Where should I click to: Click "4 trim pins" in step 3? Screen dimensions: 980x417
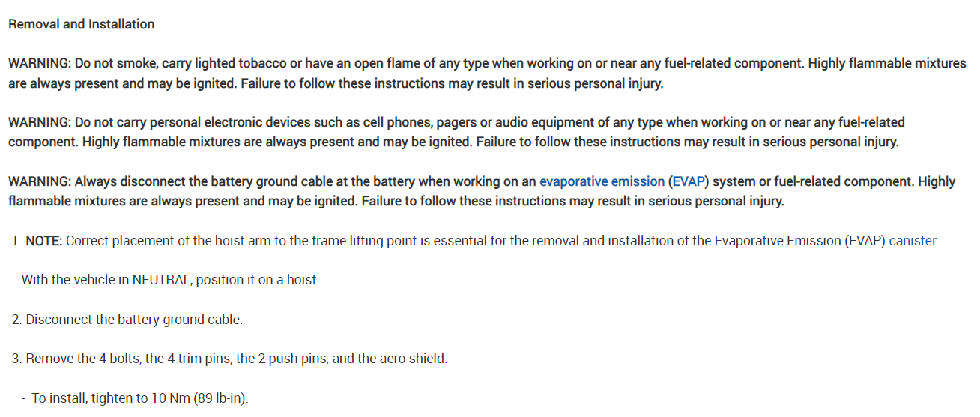[199, 358]
